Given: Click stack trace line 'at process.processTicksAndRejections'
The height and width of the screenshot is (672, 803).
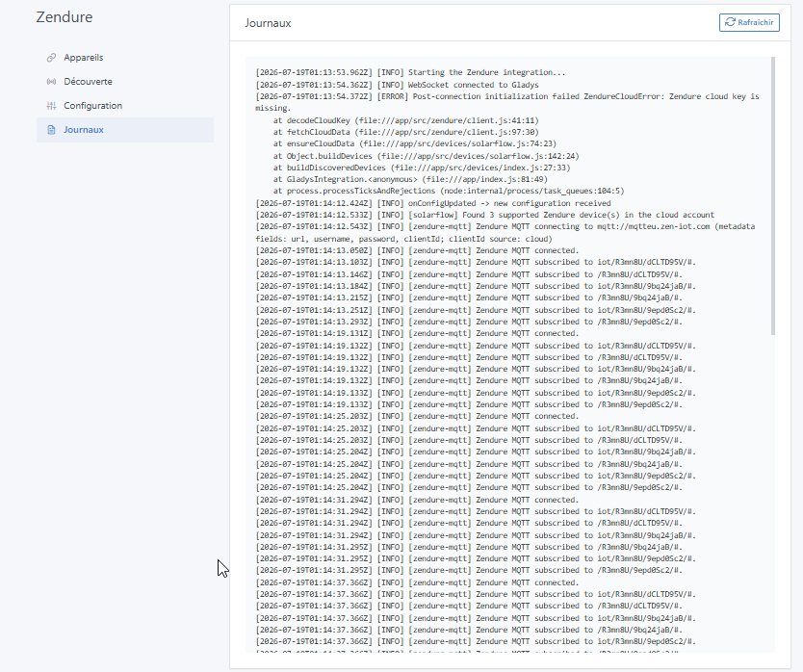Looking at the screenshot, I should pos(448,191).
